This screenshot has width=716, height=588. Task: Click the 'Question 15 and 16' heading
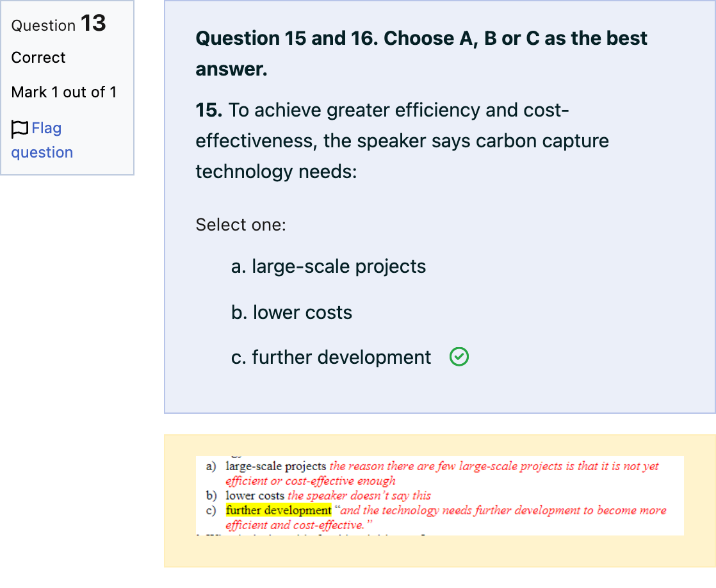[x=421, y=53]
